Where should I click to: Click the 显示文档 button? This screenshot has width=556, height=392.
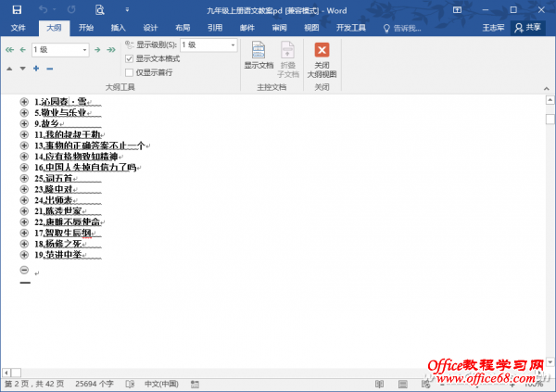259,56
